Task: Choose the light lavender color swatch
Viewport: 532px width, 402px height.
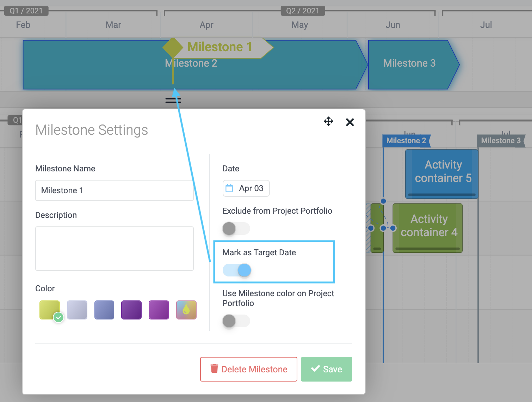Action: 77,310
